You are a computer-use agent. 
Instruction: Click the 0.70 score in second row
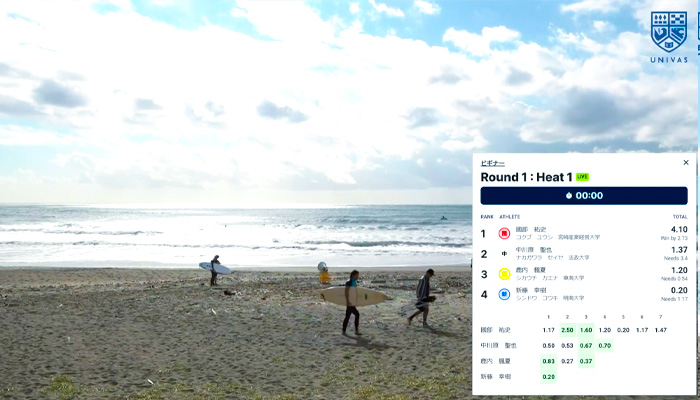click(605, 346)
